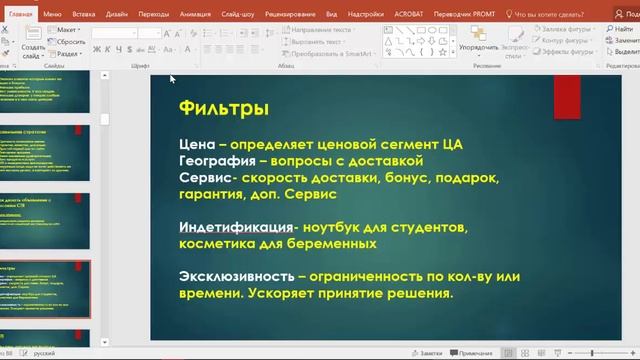The image size is (640, 360).
Task: Click the bulleted list icon
Action: tap(208, 33)
